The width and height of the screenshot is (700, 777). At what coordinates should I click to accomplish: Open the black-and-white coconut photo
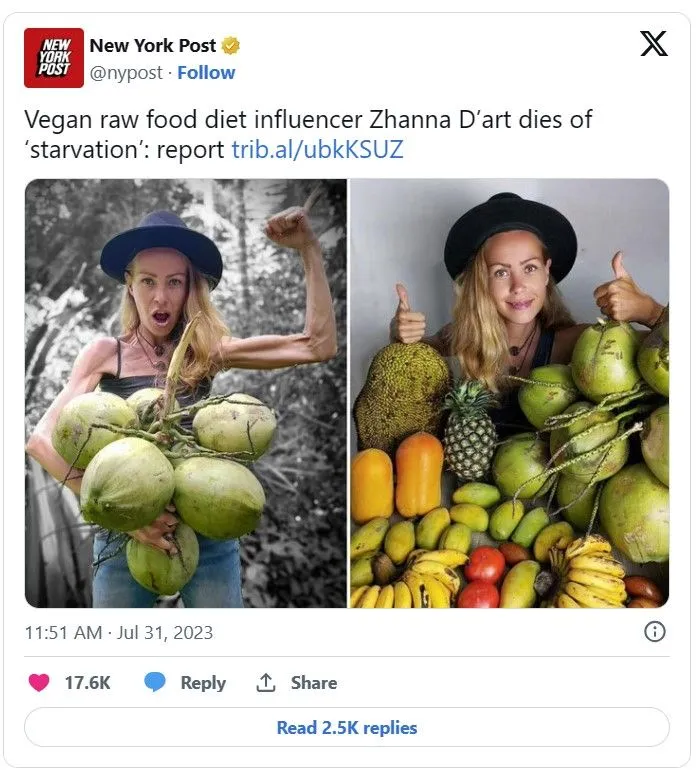click(185, 393)
